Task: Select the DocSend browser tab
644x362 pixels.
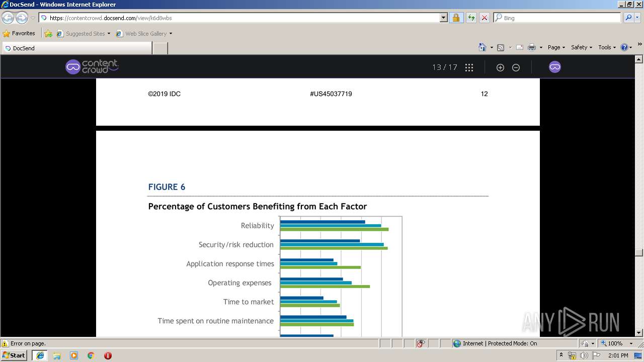Action: click(77, 48)
